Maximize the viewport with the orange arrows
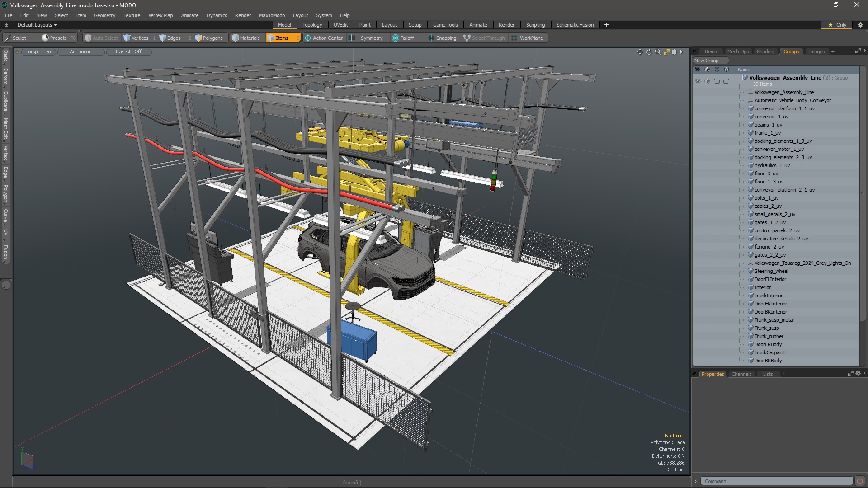Screen dimensions: 868x488 666,52
